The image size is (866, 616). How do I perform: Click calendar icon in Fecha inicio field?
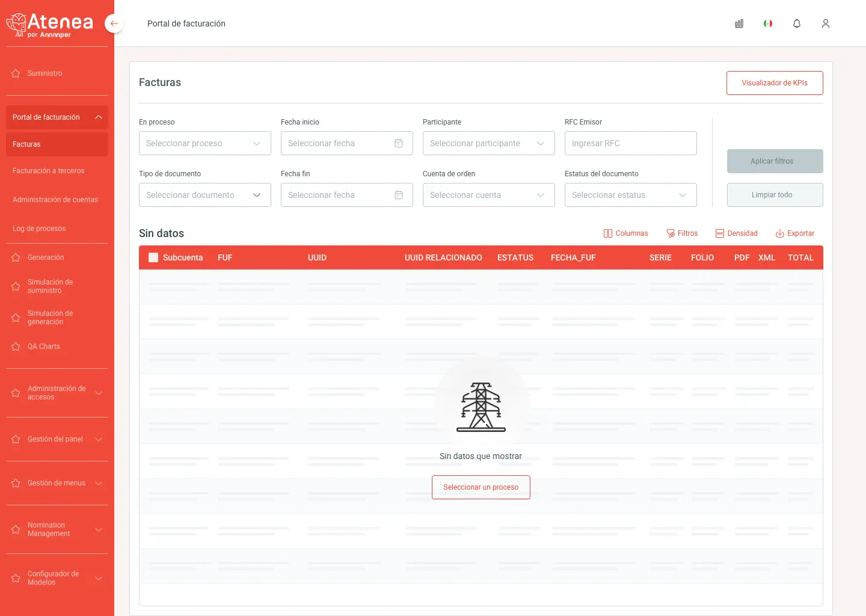[x=399, y=143]
